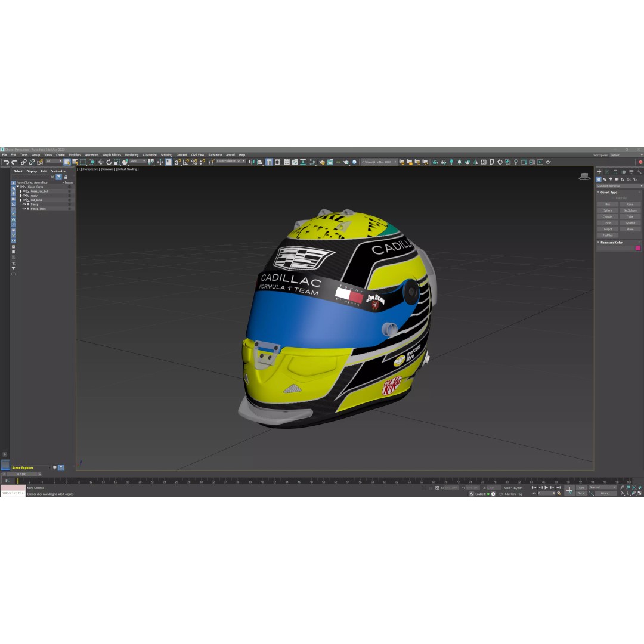The width and height of the screenshot is (644, 644).
Task: Create a Teapot primitive
Action: click(608, 229)
